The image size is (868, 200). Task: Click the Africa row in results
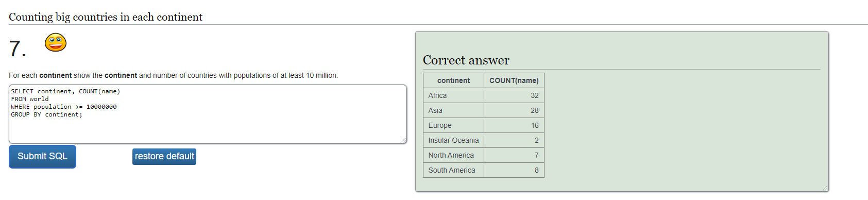484,95
